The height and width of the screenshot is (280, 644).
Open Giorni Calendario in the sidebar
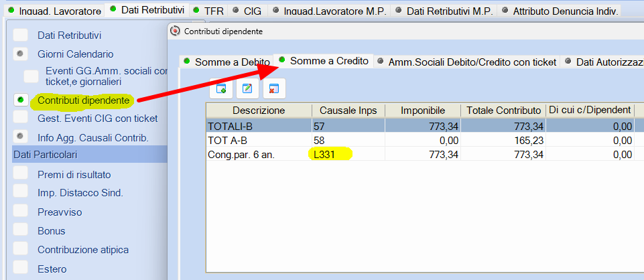pos(76,54)
